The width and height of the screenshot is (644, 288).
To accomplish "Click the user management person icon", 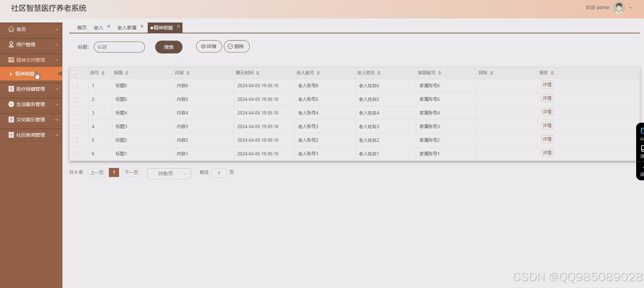I will pyautogui.click(x=11, y=45).
